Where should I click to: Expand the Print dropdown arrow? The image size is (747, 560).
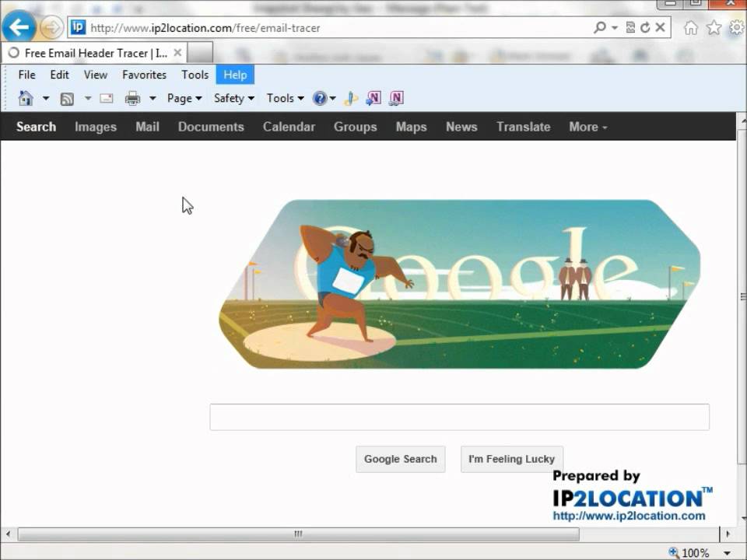153,99
